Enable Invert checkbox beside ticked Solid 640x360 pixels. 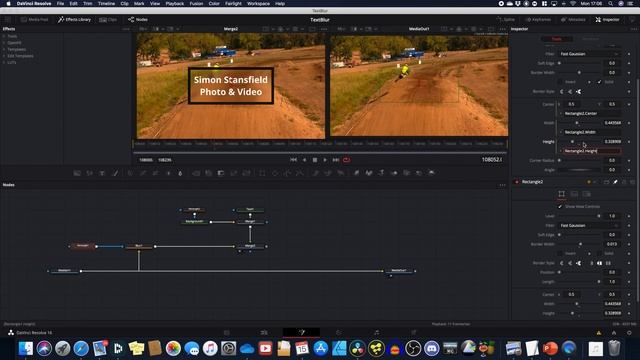click(560, 82)
